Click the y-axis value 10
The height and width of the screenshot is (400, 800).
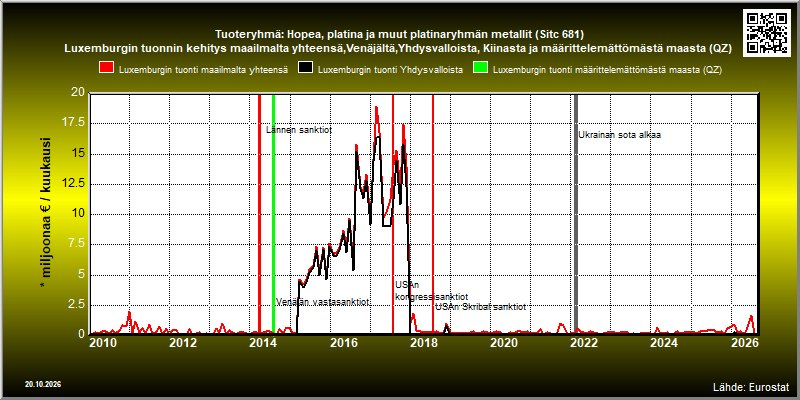click(79, 214)
